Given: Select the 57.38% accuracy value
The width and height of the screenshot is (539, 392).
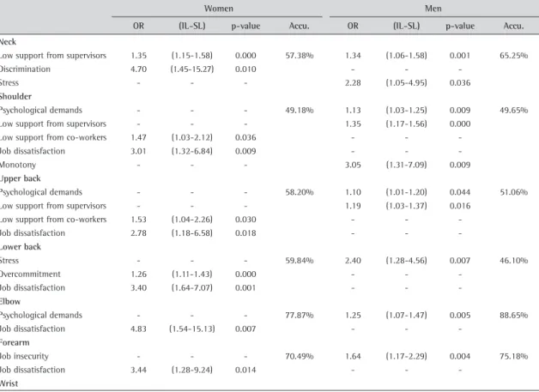Looking at the screenshot, I should tap(299, 56).
